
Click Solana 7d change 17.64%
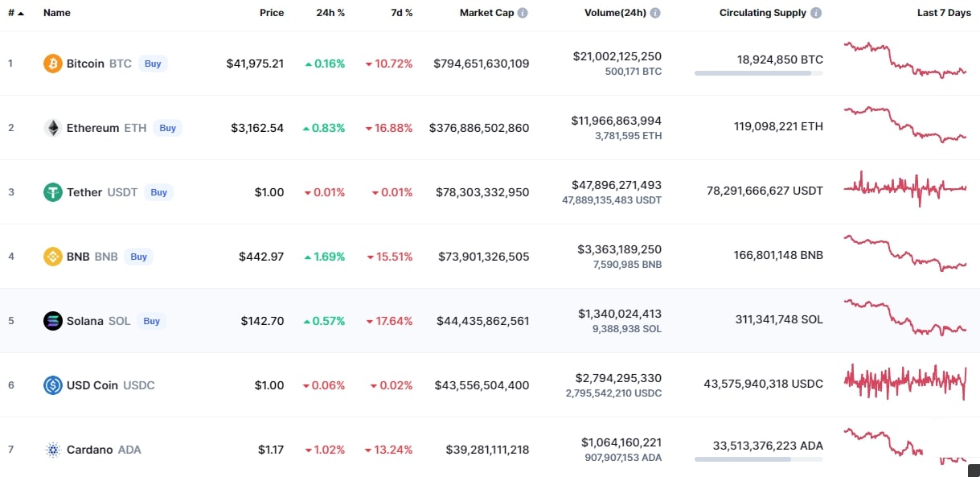pos(389,321)
